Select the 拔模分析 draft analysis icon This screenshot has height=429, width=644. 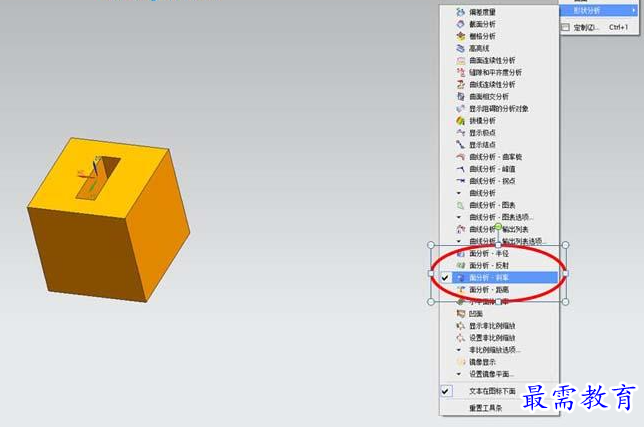point(460,121)
